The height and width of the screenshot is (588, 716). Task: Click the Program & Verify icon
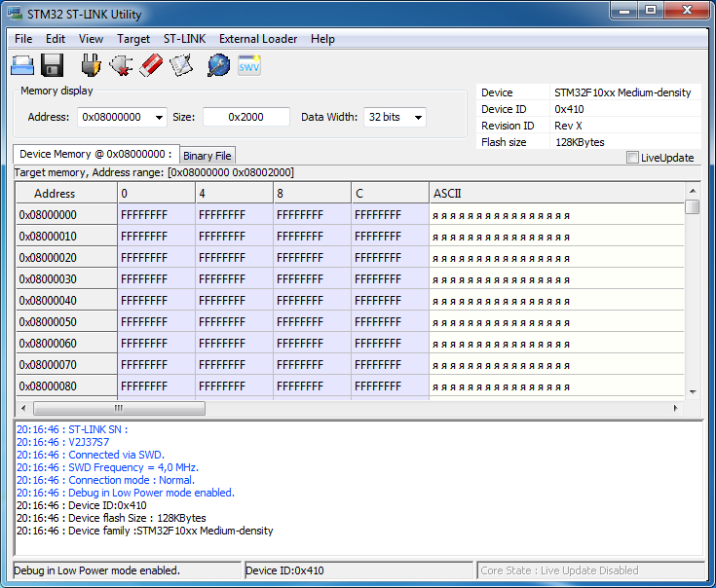click(x=181, y=65)
